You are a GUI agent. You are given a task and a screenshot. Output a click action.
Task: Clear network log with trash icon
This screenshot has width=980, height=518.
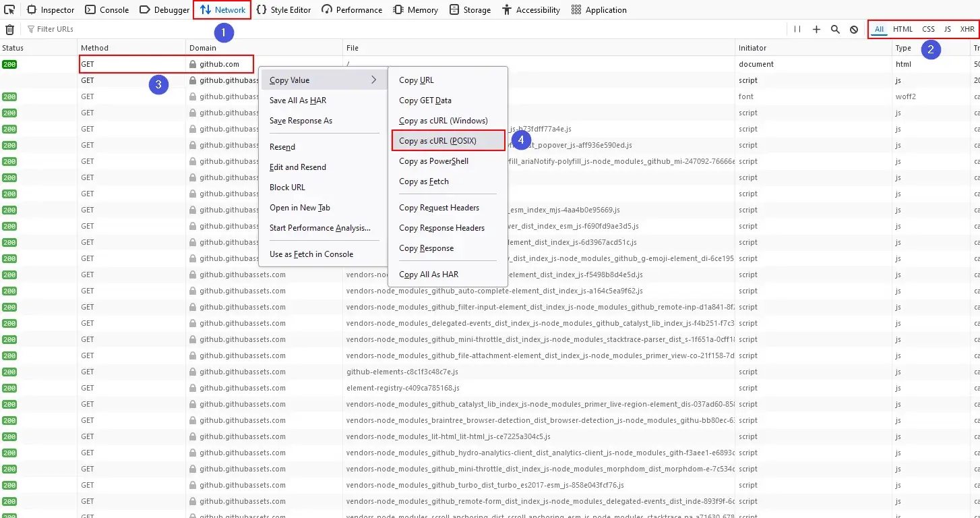pos(9,30)
